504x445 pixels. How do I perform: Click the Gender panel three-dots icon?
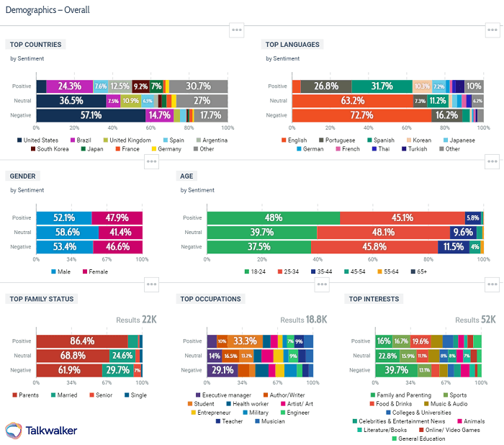click(151, 161)
